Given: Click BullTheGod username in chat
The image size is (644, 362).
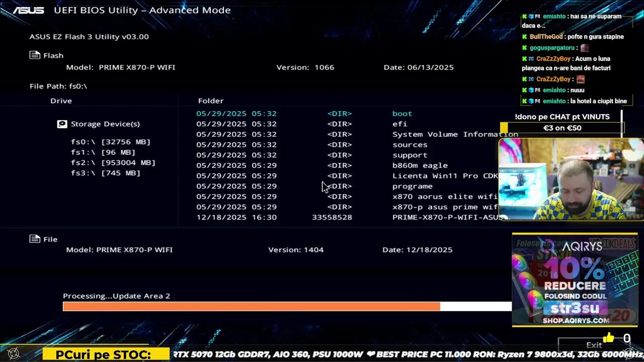Looking at the screenshot, I should pos(546,37).
